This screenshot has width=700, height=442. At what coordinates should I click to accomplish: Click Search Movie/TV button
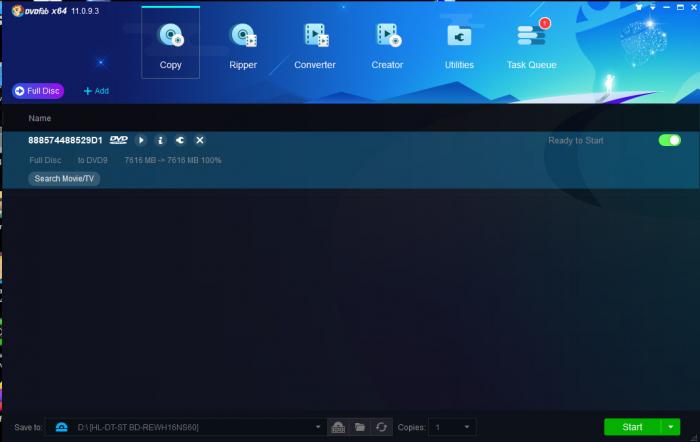pyautogui.click(x=64, y=179)
